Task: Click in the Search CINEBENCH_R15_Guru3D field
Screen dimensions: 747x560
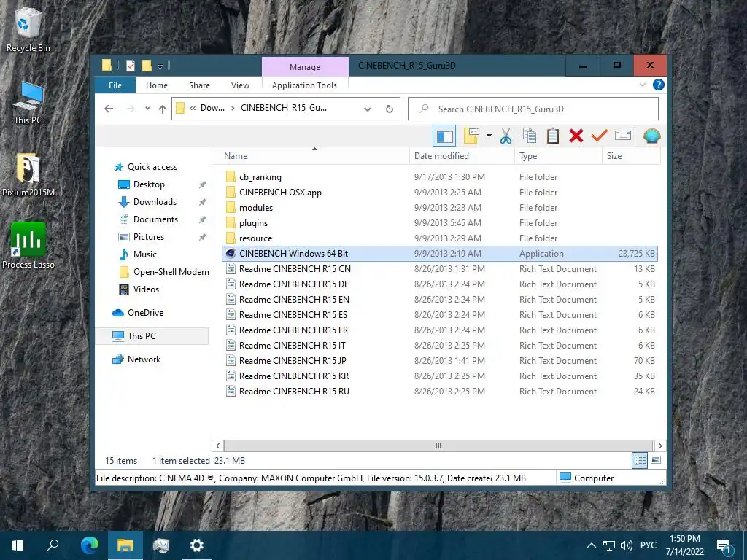Action: (533, 109)
